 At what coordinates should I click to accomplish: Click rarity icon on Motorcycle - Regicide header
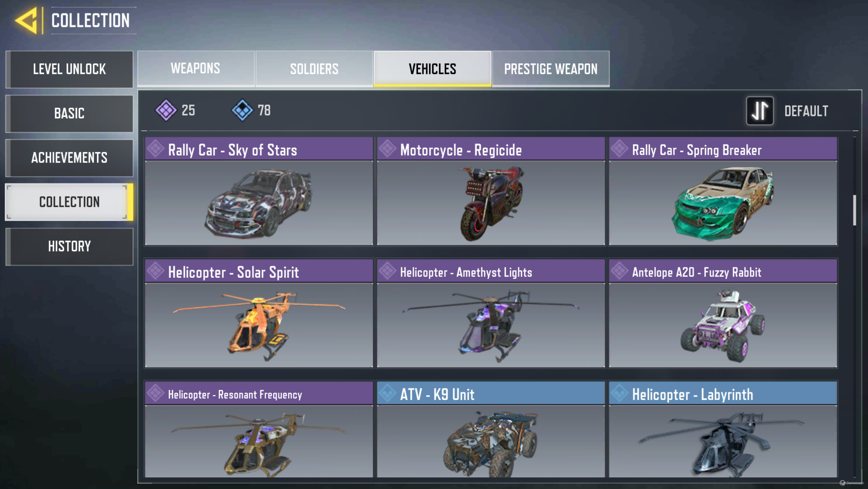(x=387, y=149)
